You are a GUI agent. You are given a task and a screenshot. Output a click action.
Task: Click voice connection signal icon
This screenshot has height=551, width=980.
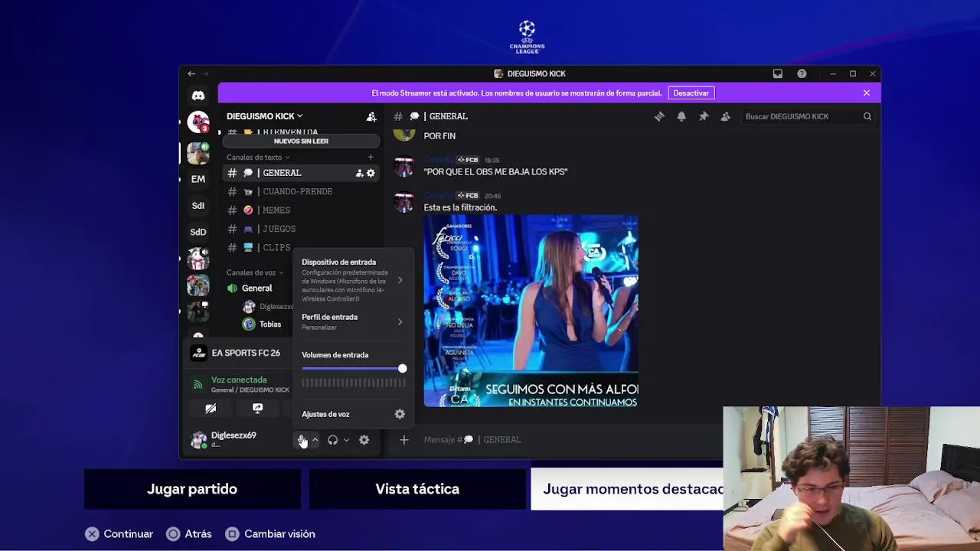pyautogui.click(x=198, y=384)
